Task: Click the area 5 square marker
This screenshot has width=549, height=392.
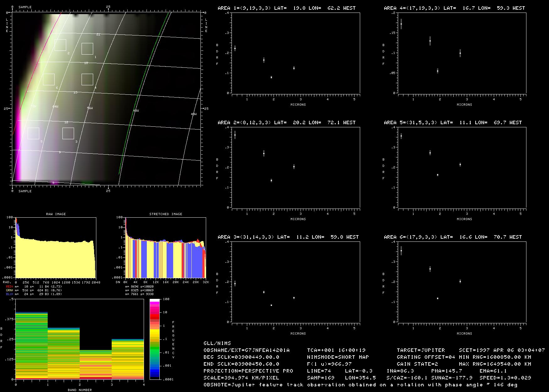Action: 33,133
